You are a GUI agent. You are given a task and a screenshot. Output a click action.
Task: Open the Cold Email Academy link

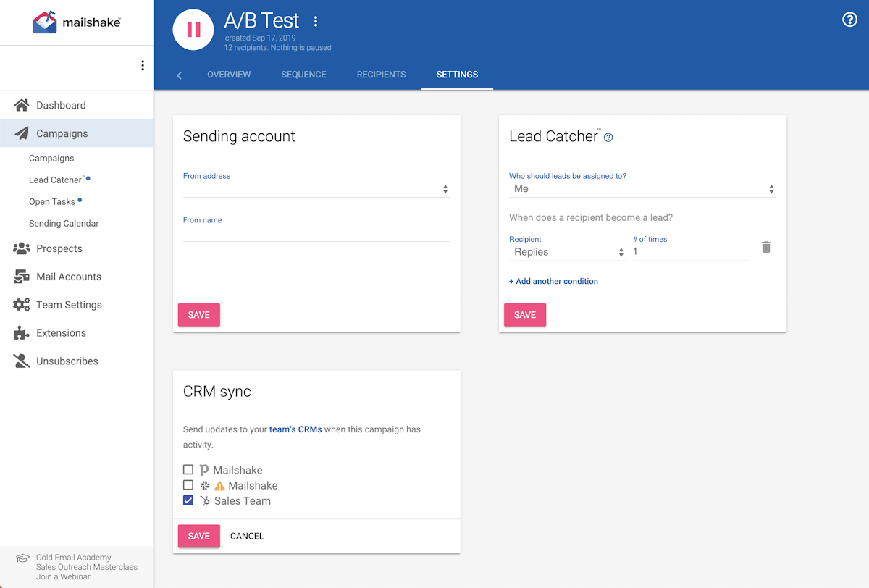74,558
